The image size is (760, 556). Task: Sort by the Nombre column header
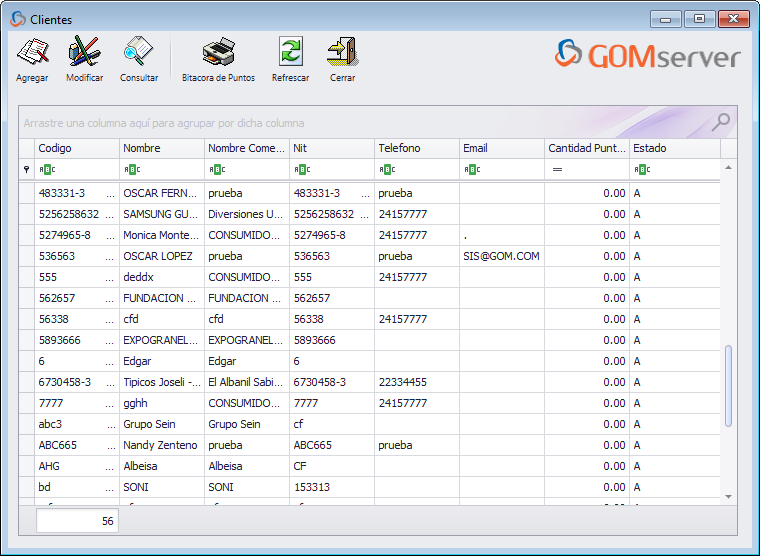pyautogui.click(x=162, y=148)
